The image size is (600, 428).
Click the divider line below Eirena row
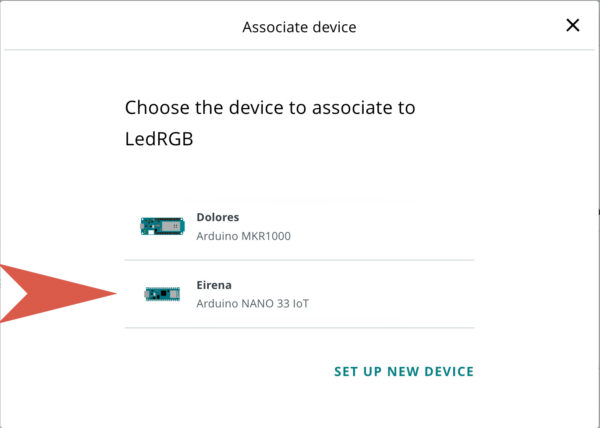coord(299,327)
